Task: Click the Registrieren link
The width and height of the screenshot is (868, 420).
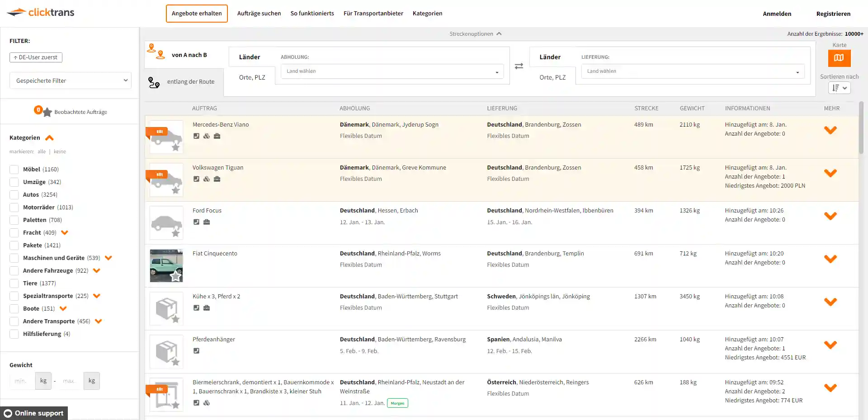Action: [x=833, y=14]
